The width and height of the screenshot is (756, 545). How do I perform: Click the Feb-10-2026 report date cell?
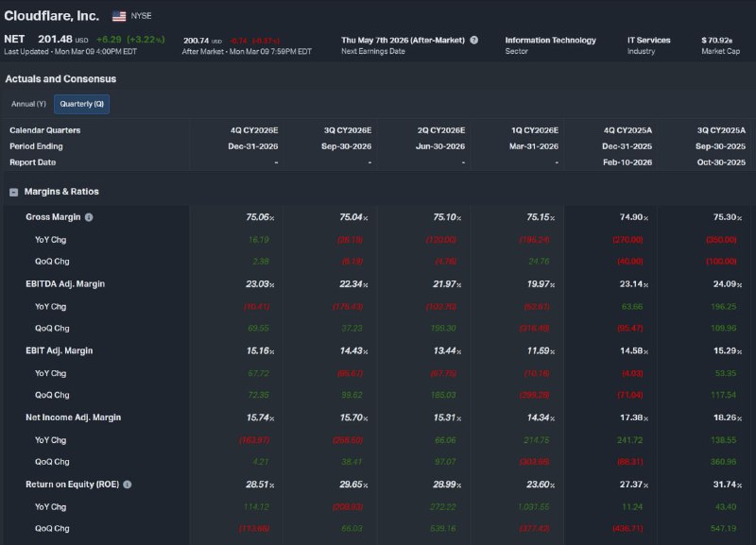tap(627, 162)
